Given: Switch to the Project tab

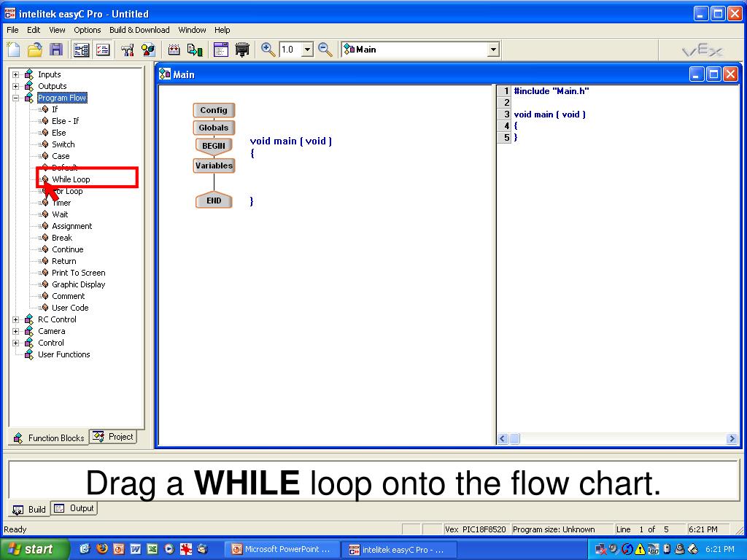Looking at the screenshot, I should tap(113, 437).
